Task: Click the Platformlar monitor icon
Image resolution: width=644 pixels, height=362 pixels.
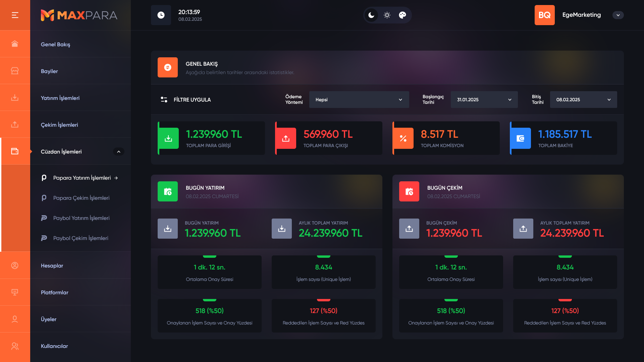Action: pos(15,292)
